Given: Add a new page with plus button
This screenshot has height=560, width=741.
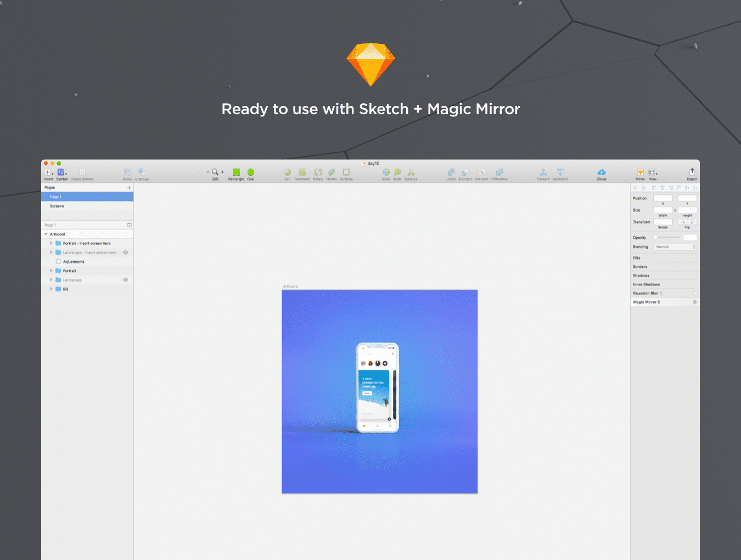Looking at the screenshot, I should (x=129, y=188).
